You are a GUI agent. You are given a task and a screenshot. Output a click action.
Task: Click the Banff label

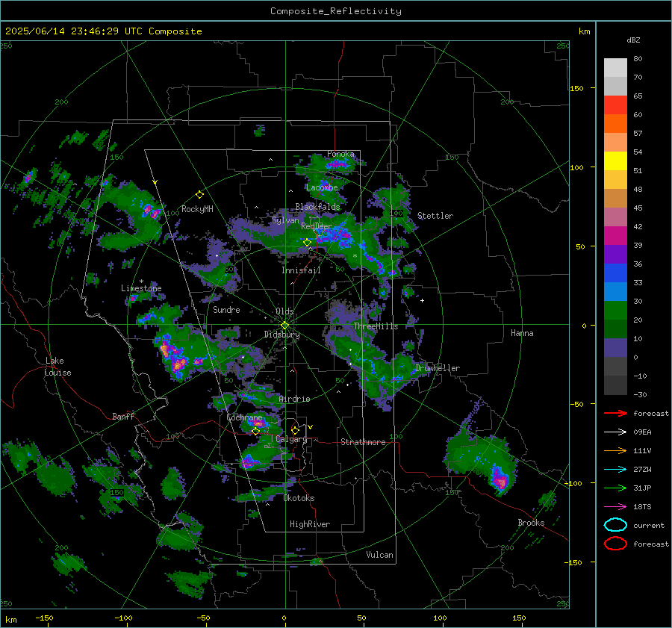click(x=123, y=416)
